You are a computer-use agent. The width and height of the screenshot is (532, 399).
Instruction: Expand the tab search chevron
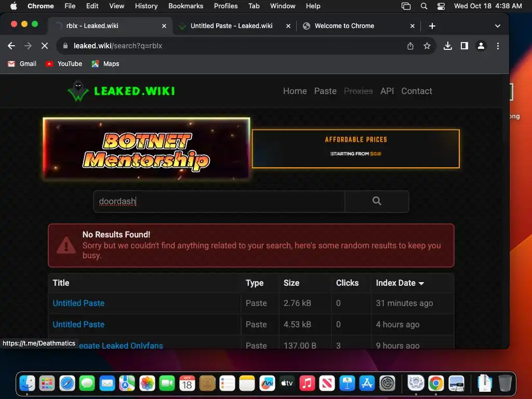point(497,26)
